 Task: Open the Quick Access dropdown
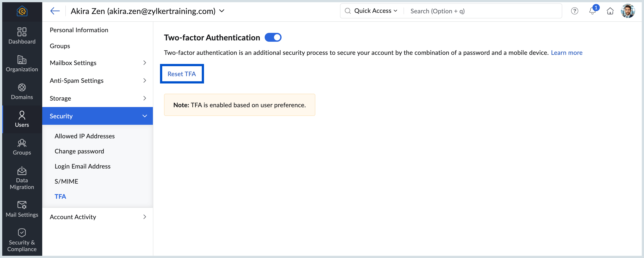375,11
